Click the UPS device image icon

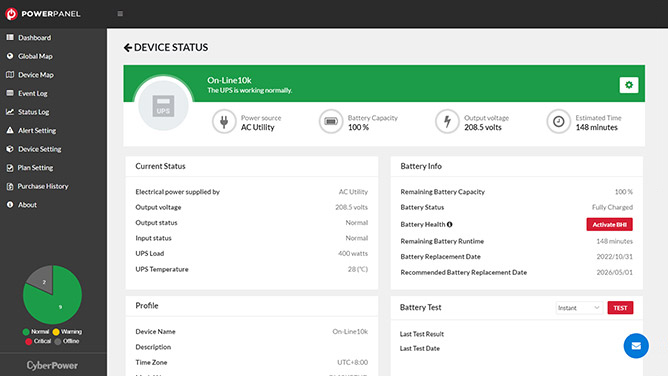pos(164,106)
